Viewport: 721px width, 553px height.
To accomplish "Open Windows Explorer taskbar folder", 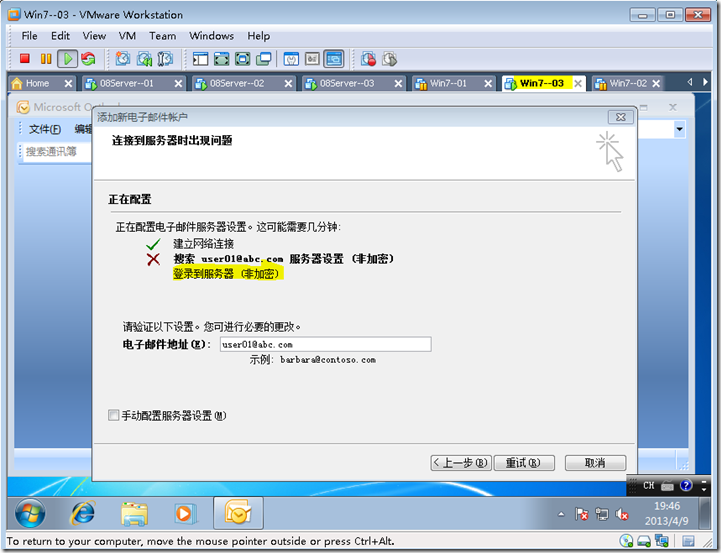I will coord(134,513).
